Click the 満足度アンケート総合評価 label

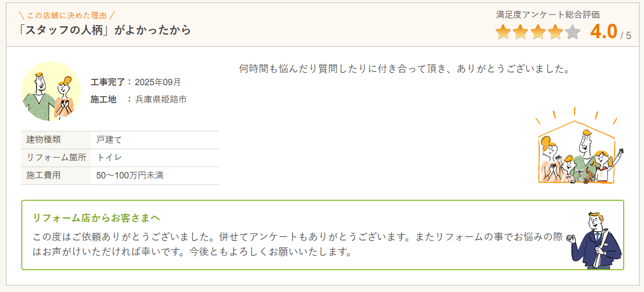(548, 15)
